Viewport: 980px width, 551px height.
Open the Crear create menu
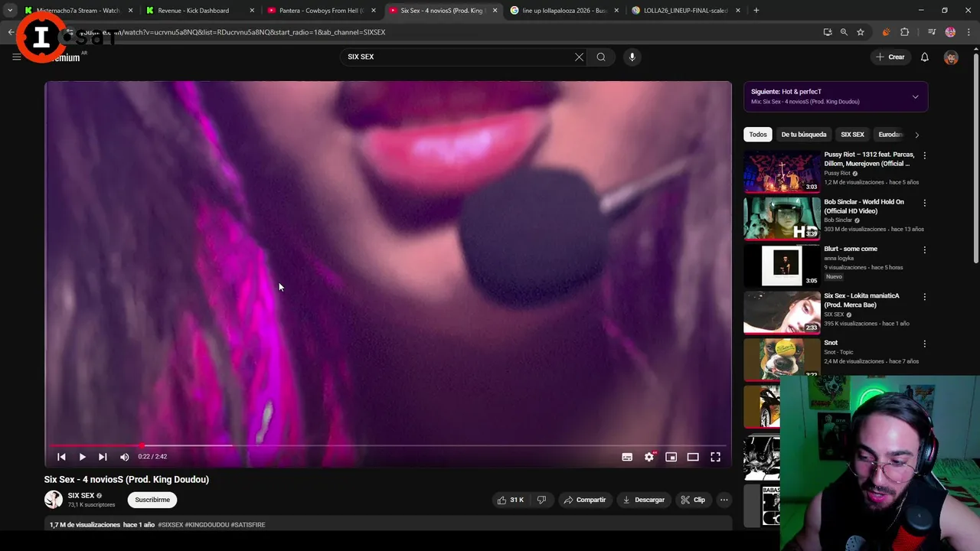(x=890, y=57)
